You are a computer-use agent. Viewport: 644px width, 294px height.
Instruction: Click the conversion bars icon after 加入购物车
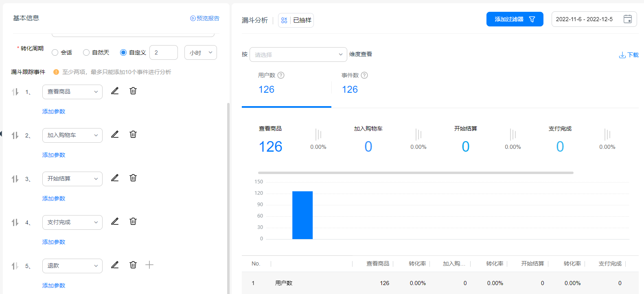pos(418,134)
